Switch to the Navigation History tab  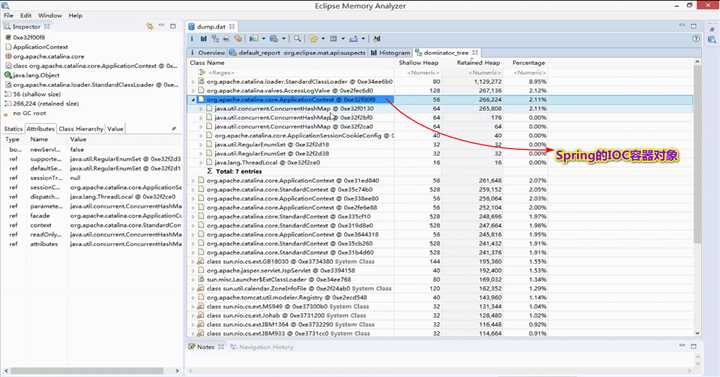click(262, 347)
